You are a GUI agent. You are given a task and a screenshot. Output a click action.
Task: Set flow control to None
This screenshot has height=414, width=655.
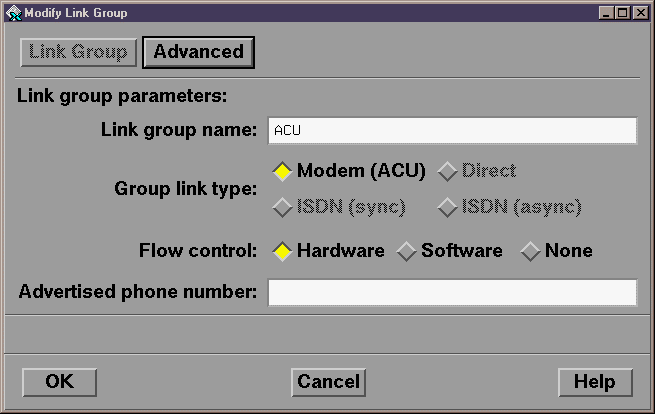[556, 251]
